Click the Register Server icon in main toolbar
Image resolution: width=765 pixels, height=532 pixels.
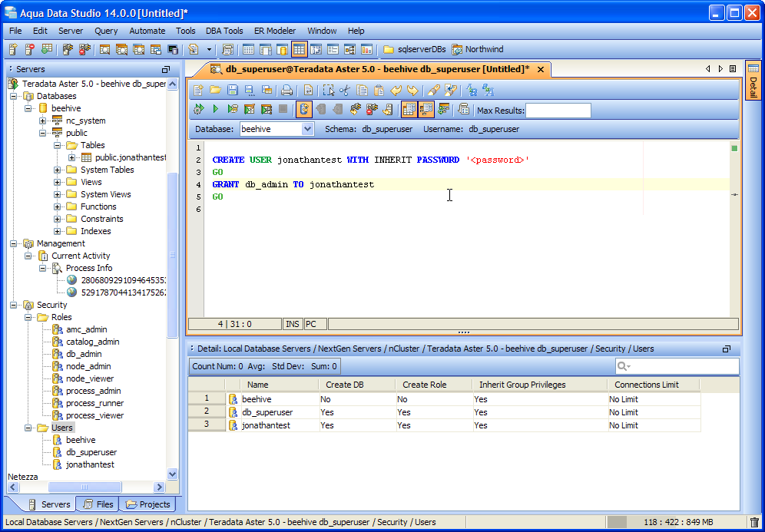click(13, 49)
